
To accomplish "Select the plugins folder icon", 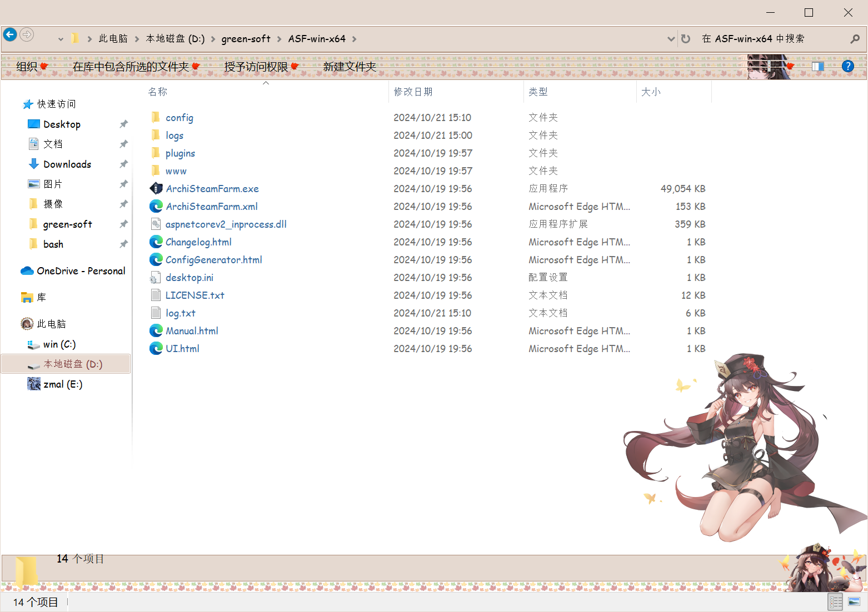I will pyautogui.click(x=156, y=153).
